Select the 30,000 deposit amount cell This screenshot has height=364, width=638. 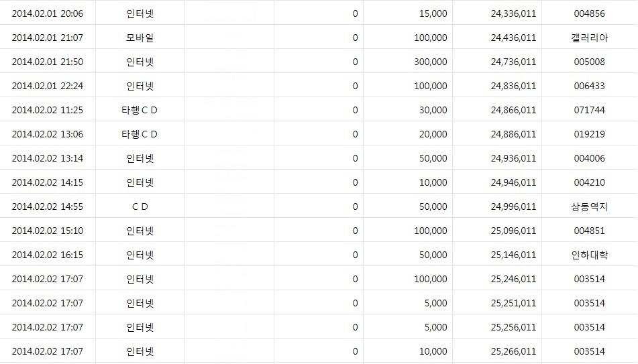coord(433,110)
